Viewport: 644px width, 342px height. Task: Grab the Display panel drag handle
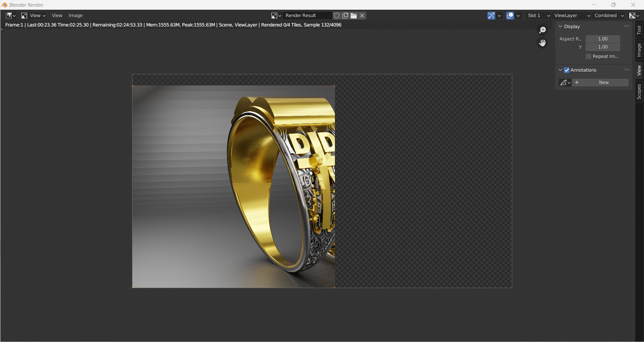627,26
